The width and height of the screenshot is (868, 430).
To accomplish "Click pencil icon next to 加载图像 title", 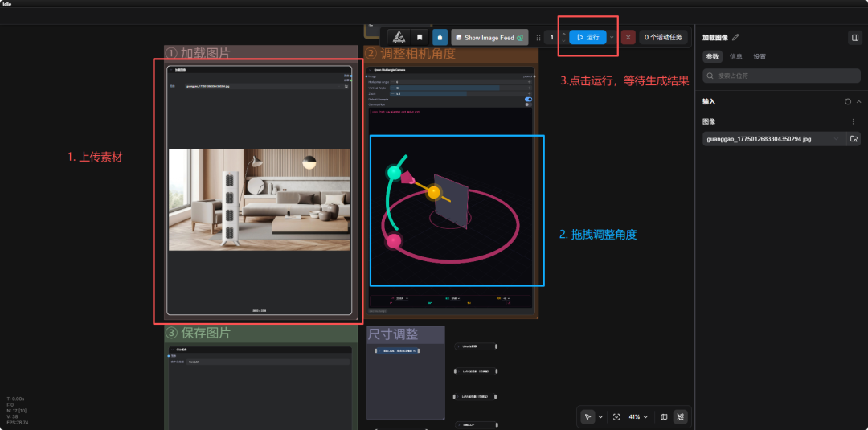I will tap(735, 38).
